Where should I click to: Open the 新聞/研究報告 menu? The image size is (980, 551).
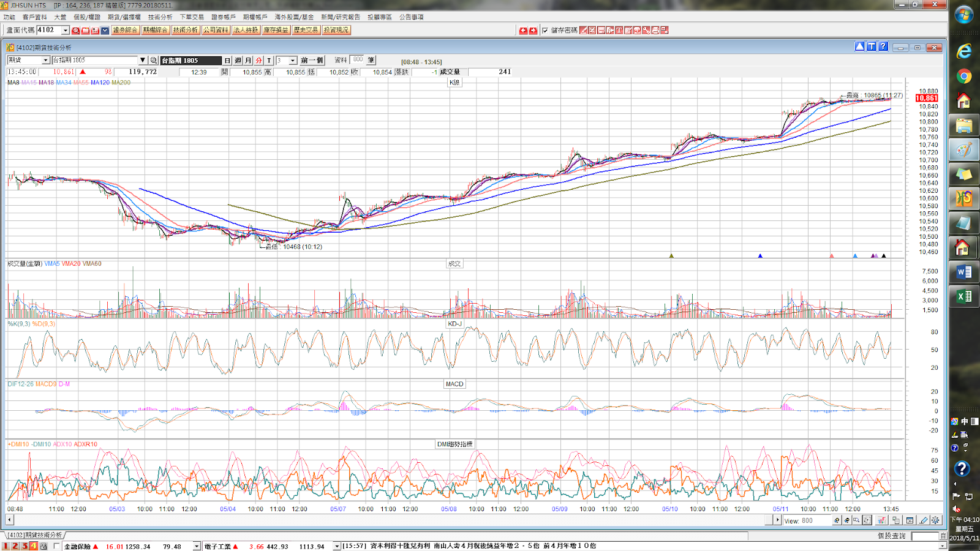point(341,17)
